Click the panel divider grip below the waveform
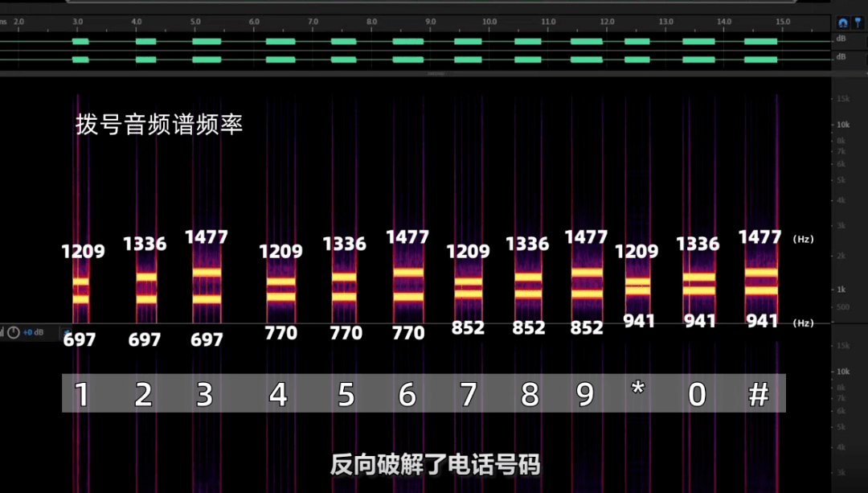The image size is (868, 493). tap(436, 73)
